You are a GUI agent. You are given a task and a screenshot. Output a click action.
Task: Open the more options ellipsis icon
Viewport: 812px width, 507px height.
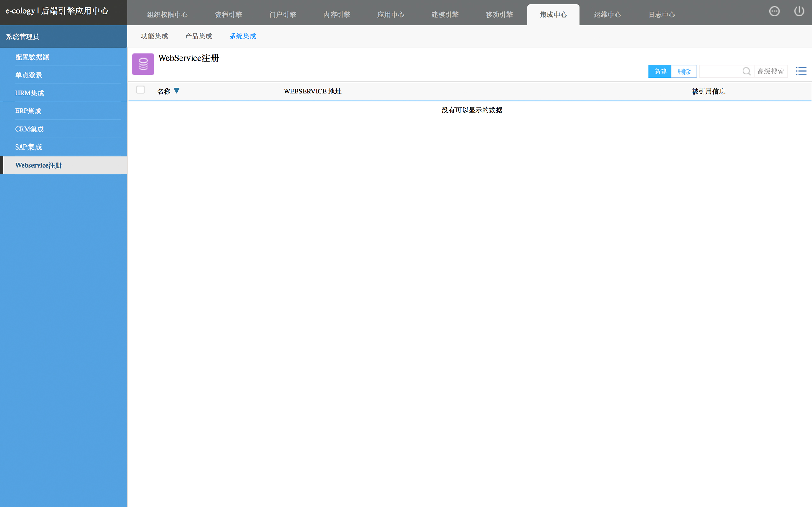click(x=774, y=11)
